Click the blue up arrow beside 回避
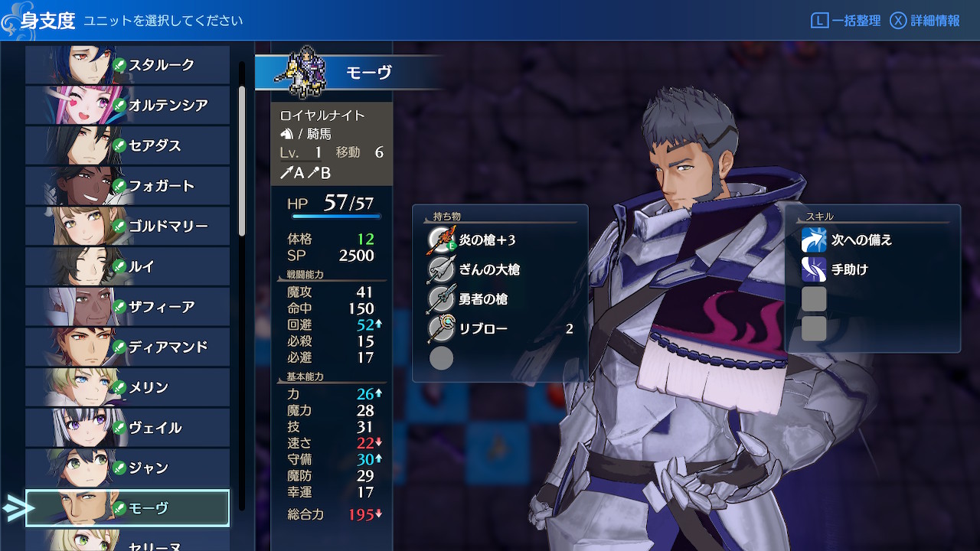The width and height of the screenshot is (980, 551). click(x=378, y=324)
